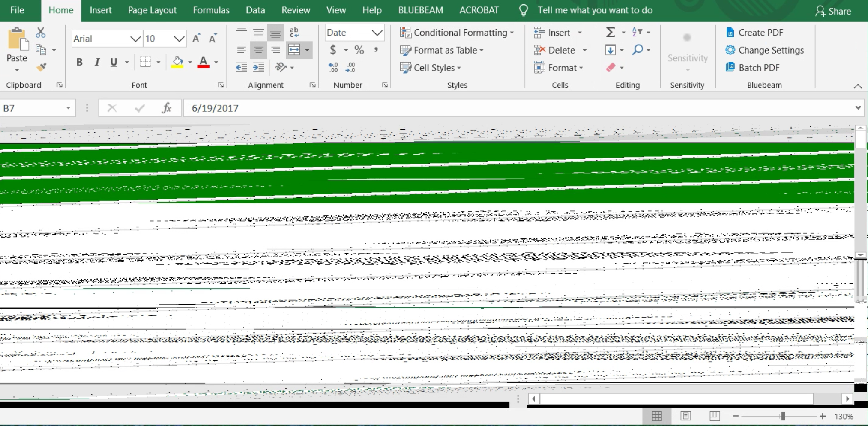Click the Insert Function fx icon

pyautogui.click(x=167, y=108)
